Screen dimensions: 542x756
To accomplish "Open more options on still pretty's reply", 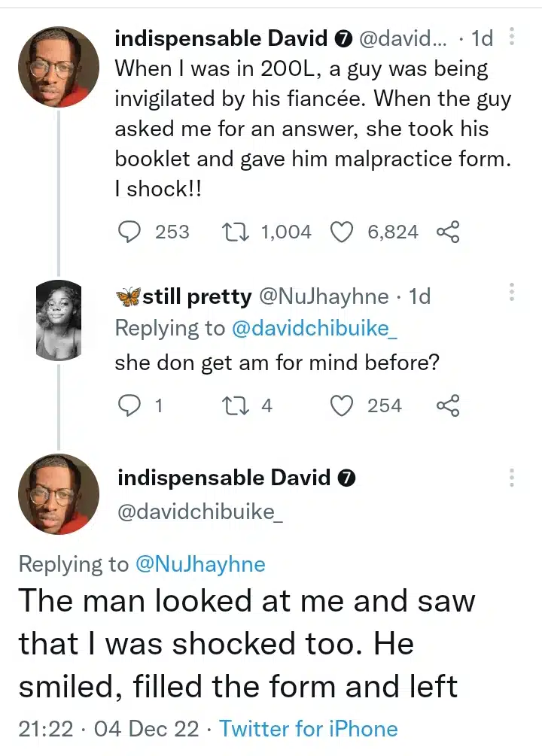I will (x=512, y=292).
